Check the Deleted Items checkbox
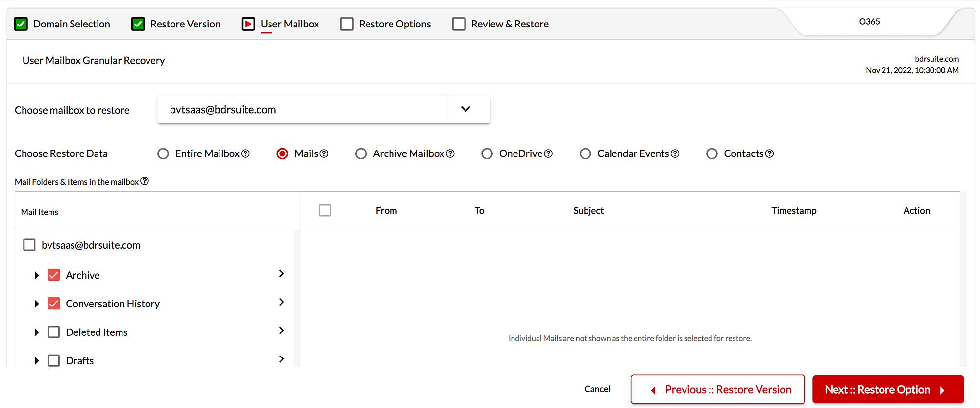Viewport: 980px width, 408px height. 54,332
